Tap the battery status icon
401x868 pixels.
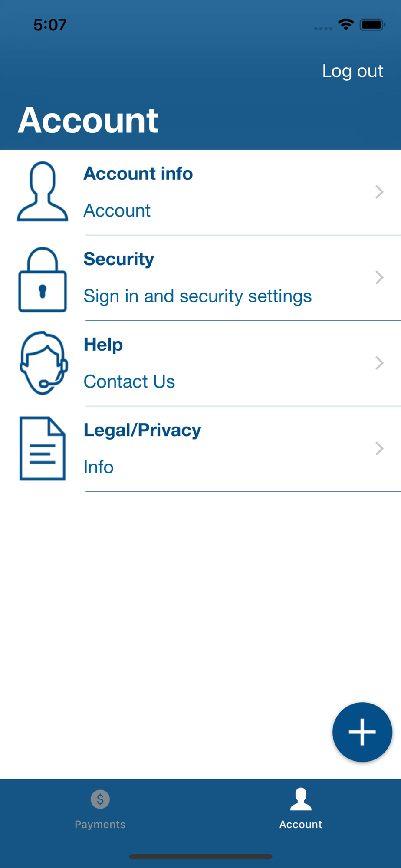(372, 25)
